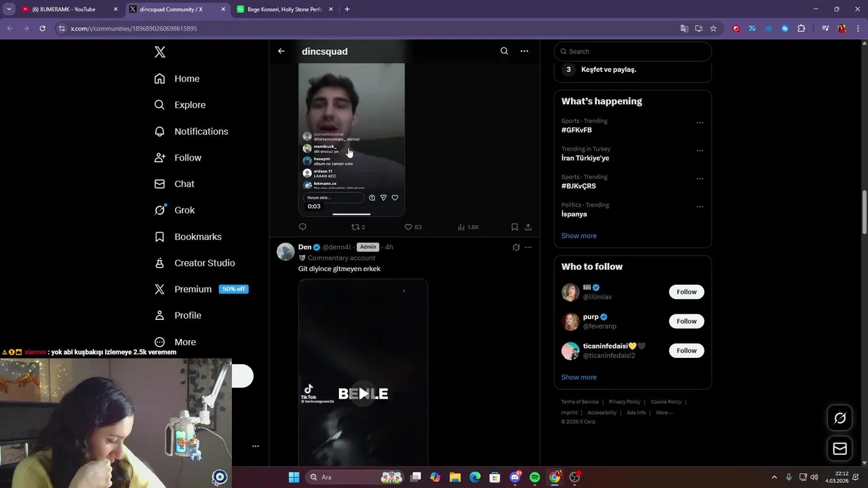This screenshot has height=488, width=868.
Task: Follow ticaninfedaisi
Action: click(x=686, y=350)
